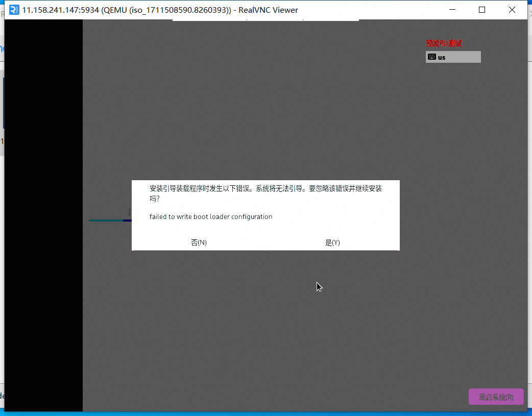Click the failed to write boot loader message

pyautogui.click(x=211, y=217)
